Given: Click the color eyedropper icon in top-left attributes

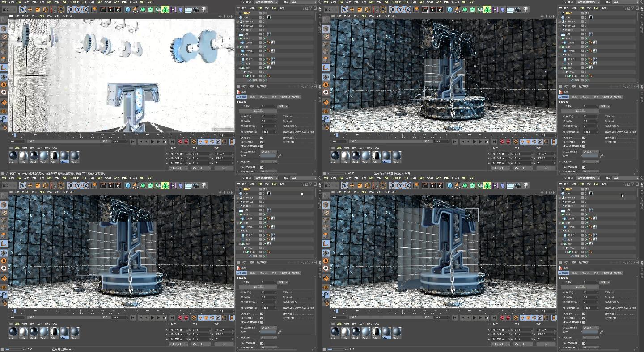Looking at the screenshot, I should pos(280,156).
